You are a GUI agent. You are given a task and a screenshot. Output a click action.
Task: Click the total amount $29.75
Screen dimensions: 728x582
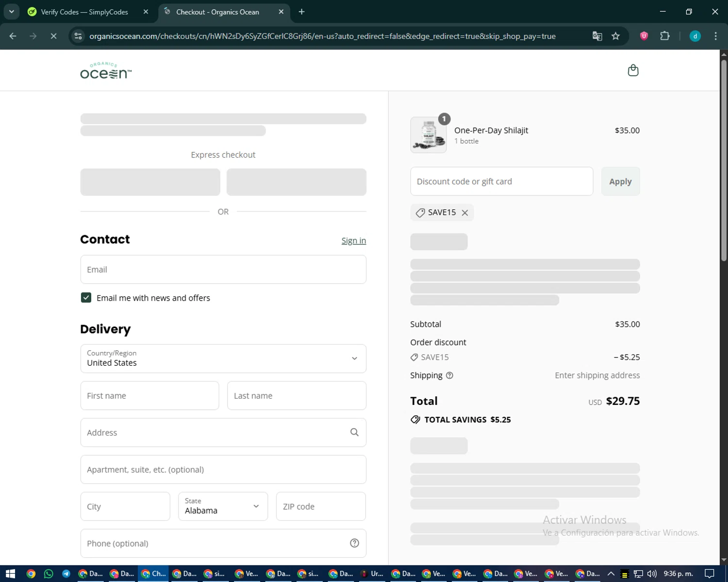623,401
